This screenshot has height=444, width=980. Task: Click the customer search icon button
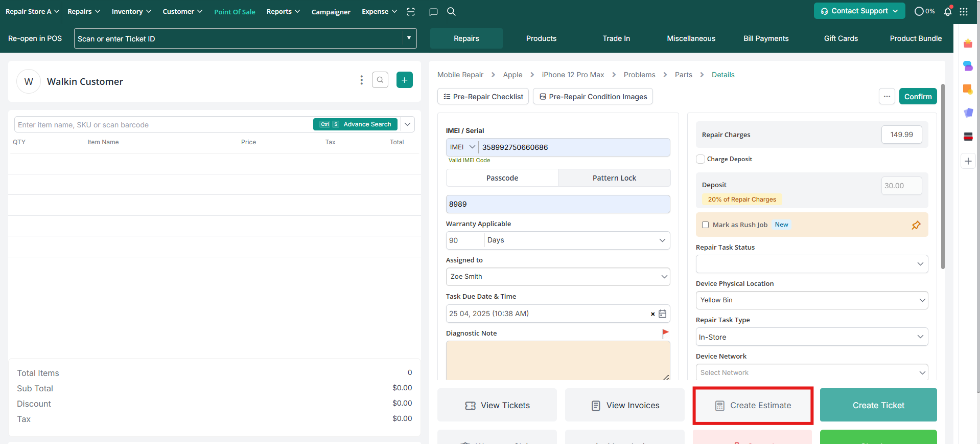click(x=380, y=80)
